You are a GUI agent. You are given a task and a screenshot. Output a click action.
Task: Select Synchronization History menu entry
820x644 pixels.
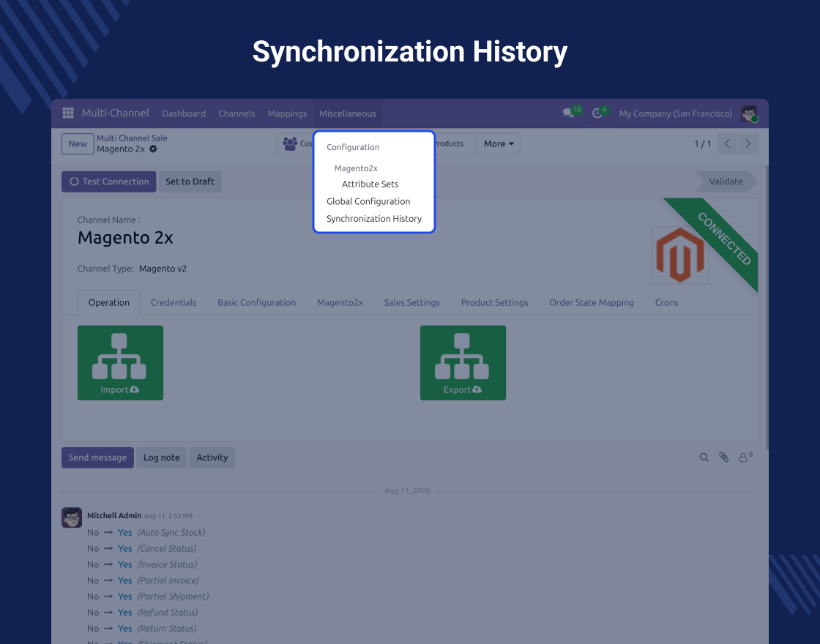coord(374,219)
